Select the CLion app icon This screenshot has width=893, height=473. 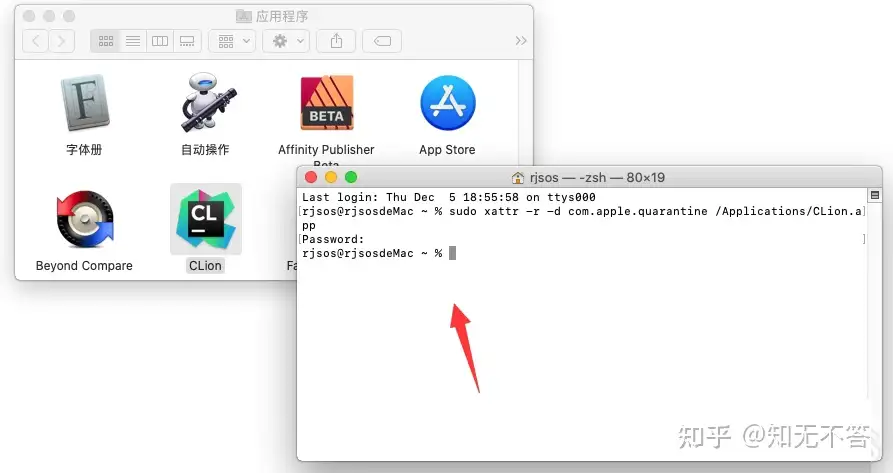pos(206,219)
